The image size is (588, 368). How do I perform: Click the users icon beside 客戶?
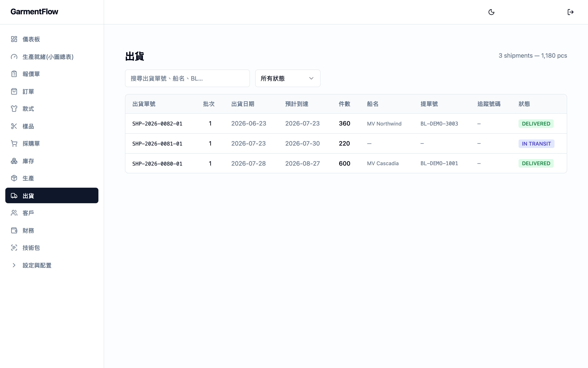[14, 213]
